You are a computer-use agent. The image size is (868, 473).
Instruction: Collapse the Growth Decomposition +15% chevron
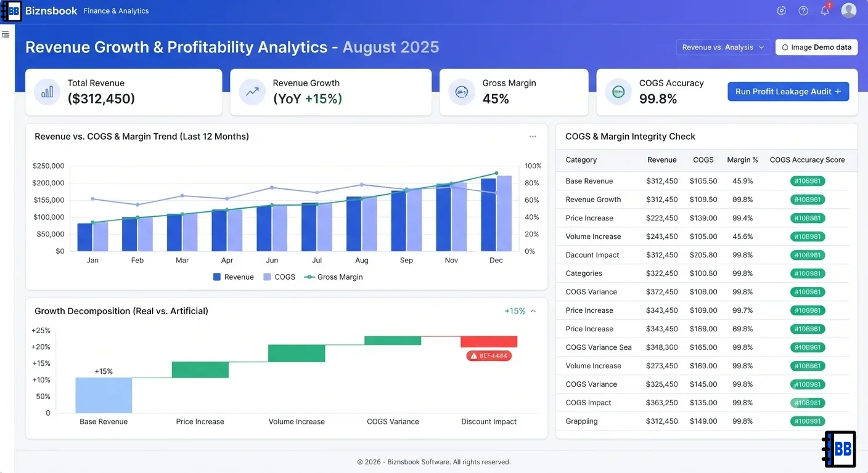click(533, 311)
